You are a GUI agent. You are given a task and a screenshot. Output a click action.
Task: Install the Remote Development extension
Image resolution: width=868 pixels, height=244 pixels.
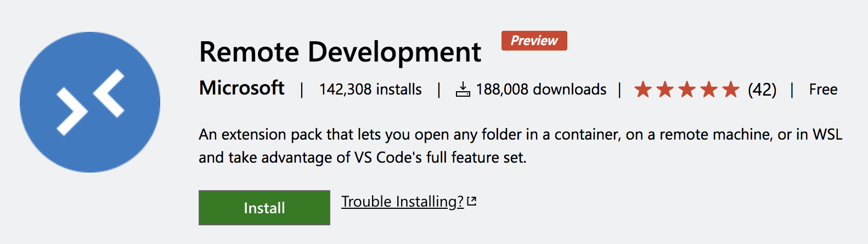[264, 208]
